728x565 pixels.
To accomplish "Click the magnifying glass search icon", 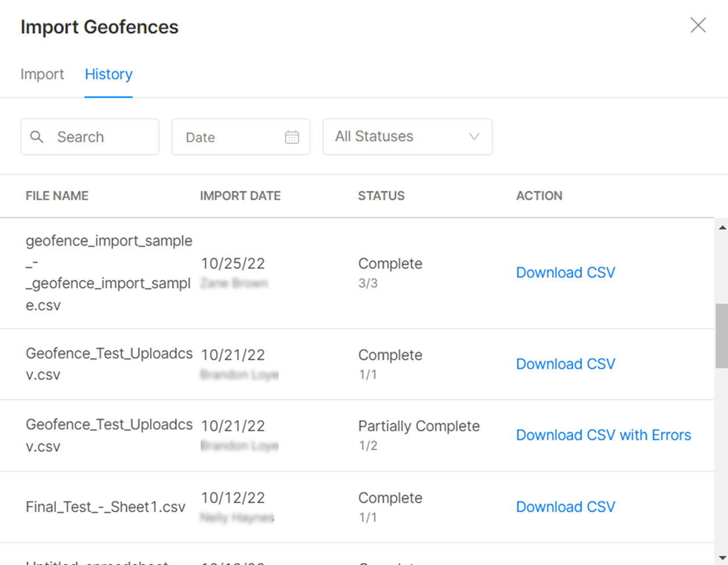I will (x=36, y=137).
